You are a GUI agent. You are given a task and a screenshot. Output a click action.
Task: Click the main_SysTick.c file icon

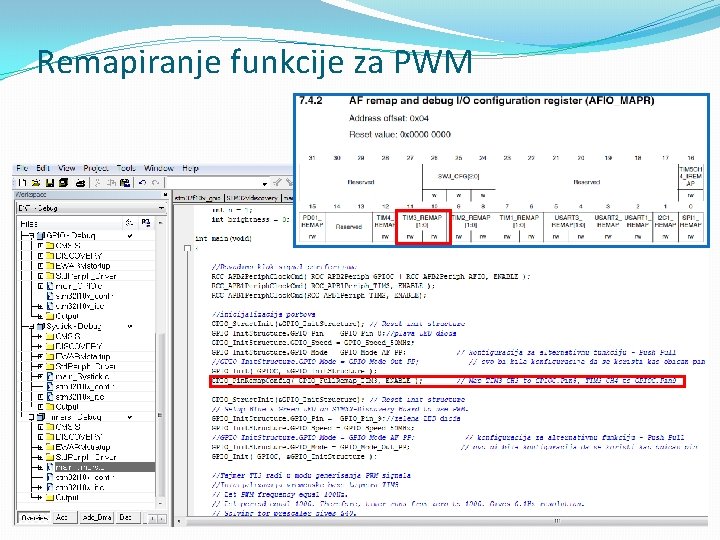(x=50, y=377)
